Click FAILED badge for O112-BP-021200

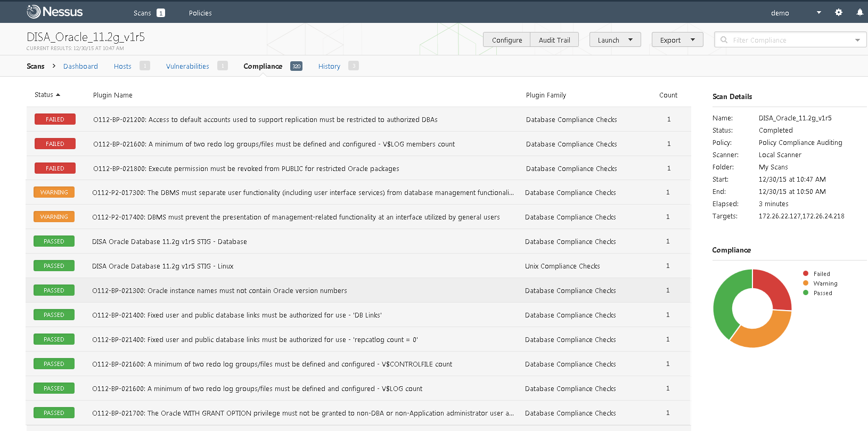coord(55,119)
